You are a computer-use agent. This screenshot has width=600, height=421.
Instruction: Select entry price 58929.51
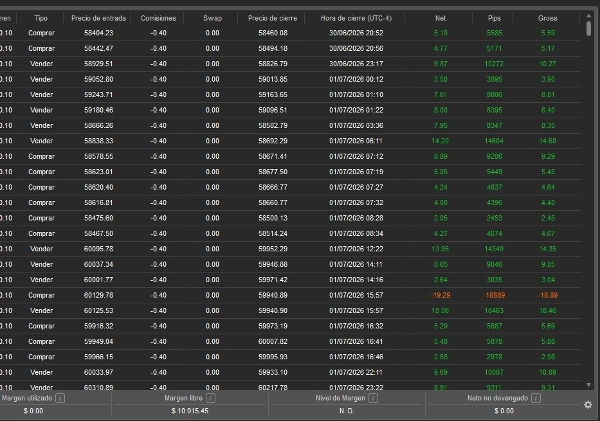pos(99,64)
